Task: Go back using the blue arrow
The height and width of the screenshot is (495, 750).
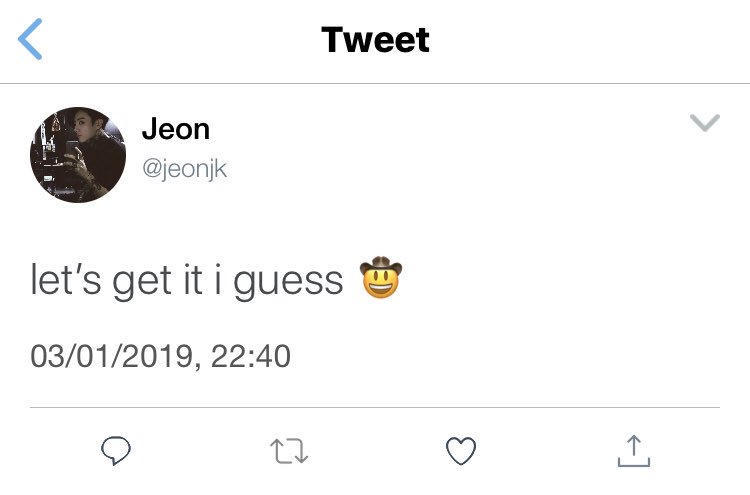Action: pyautogui.click(x=30, y=39)
